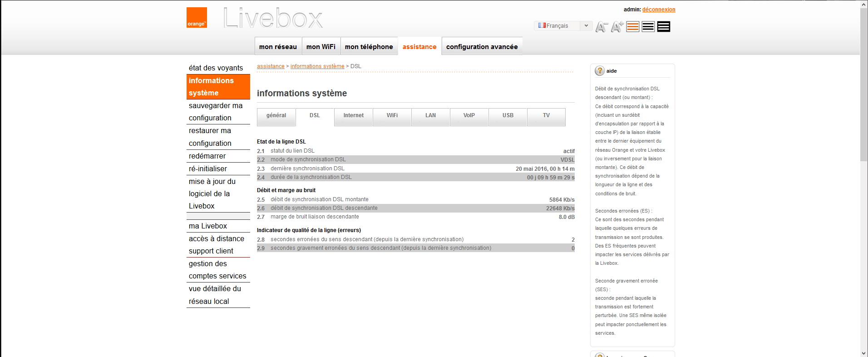Screen dimensions: 868x357
Task: Click 'mode de synchronisation DSL' row label
Action: (308, 159)
